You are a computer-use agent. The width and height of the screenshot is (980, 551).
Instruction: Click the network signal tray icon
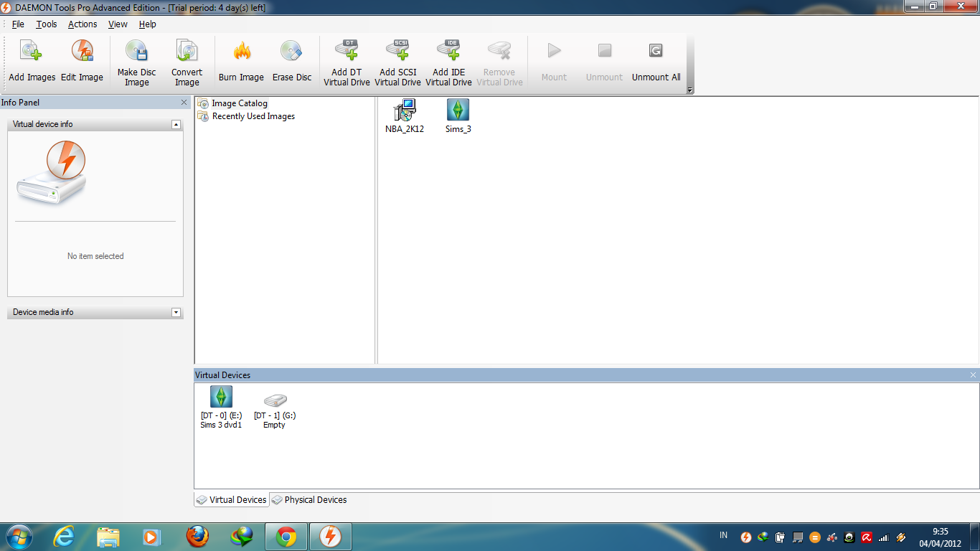click(884, 537)
